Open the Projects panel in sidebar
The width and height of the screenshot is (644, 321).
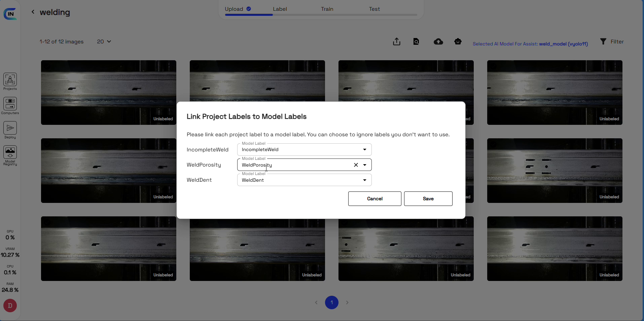10,81
